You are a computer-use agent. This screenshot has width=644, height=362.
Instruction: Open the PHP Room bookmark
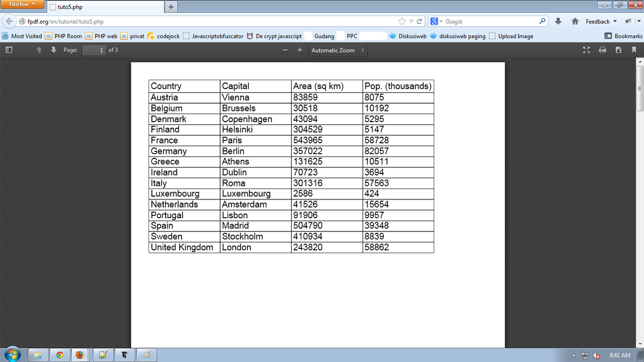[63, 36]
